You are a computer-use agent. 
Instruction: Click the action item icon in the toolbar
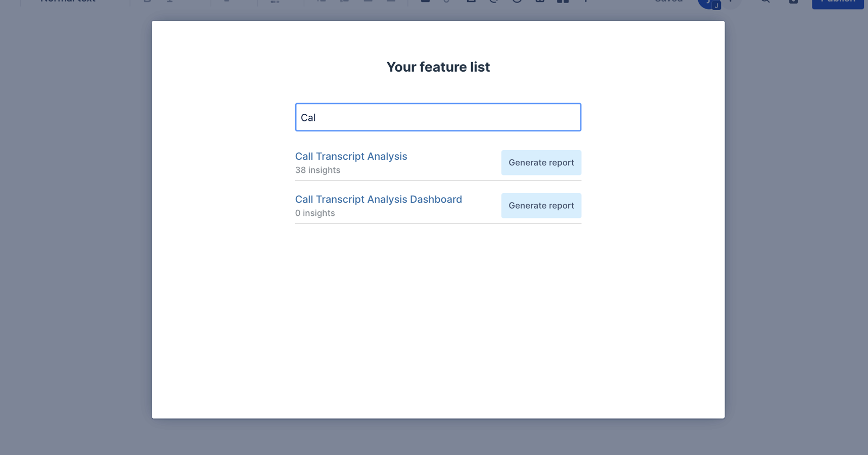coord(425,2)
